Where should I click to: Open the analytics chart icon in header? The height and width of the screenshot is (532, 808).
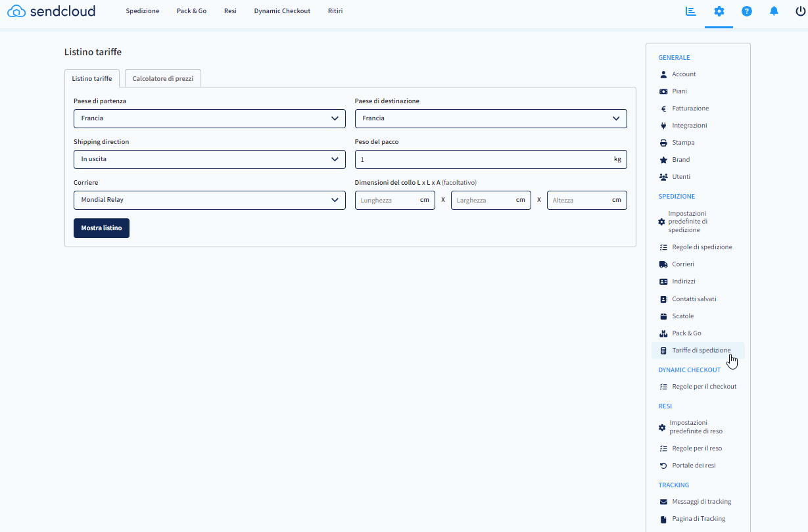690,11
